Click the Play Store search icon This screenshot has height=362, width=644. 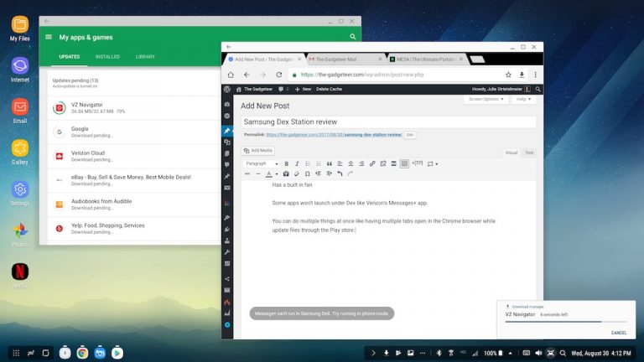(x=353, y=37)
